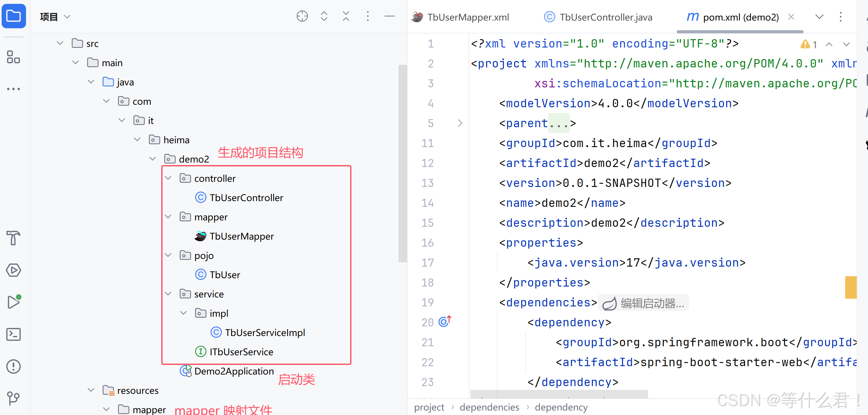Open the Git version control icon

[x=13, y=398]
